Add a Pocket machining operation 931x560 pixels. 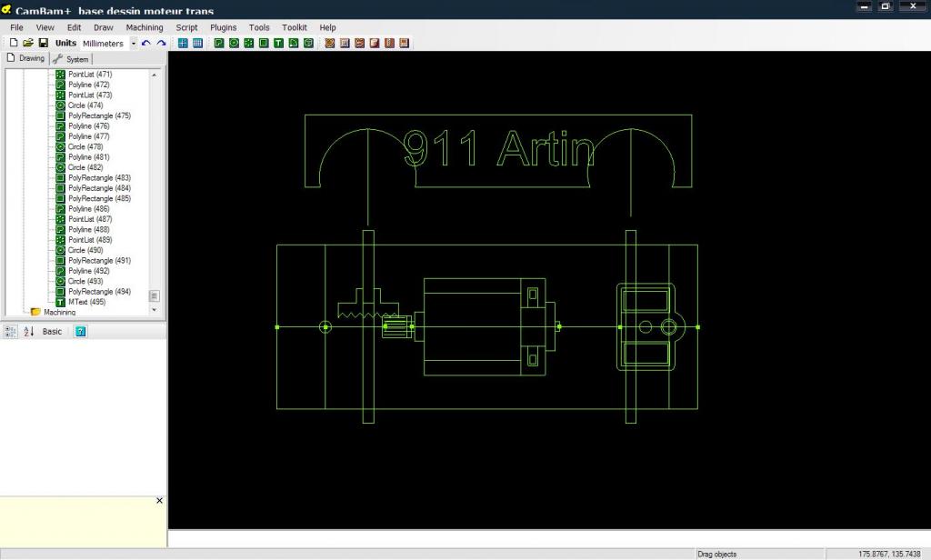[x=345, y=43]
